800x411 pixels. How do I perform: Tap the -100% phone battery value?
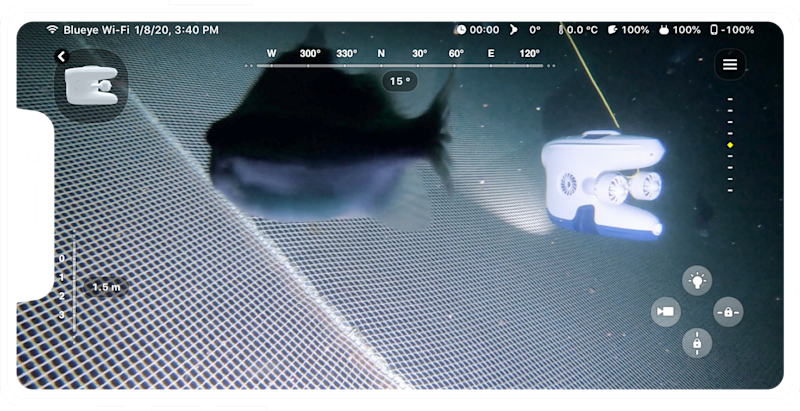coord(737,30)
